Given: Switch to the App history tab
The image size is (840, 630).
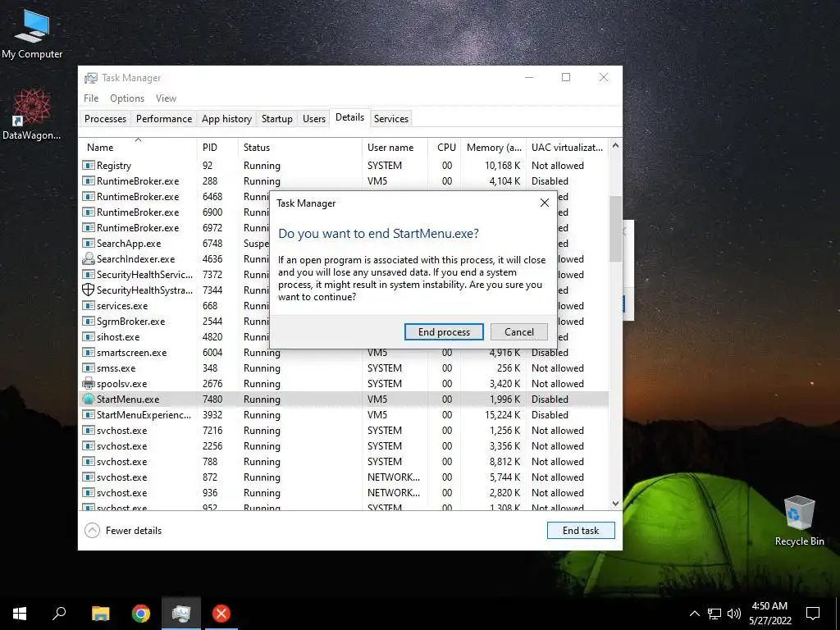Looking at the screenshot, I should (x=226, y=119).
